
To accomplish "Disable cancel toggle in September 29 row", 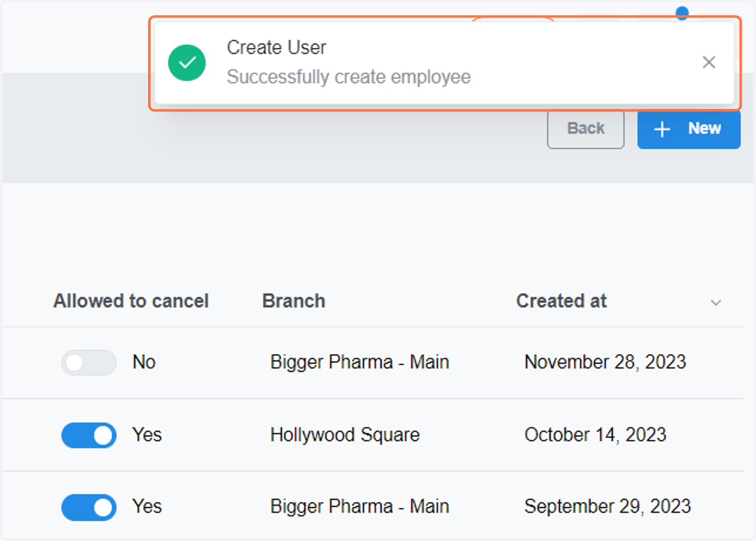I will point(89,507).
